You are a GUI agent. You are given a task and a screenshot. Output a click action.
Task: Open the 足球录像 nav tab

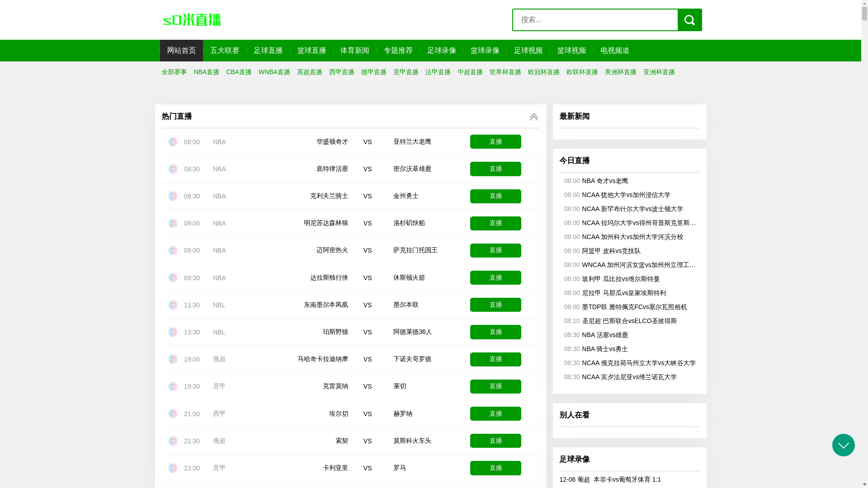[442, 51]
